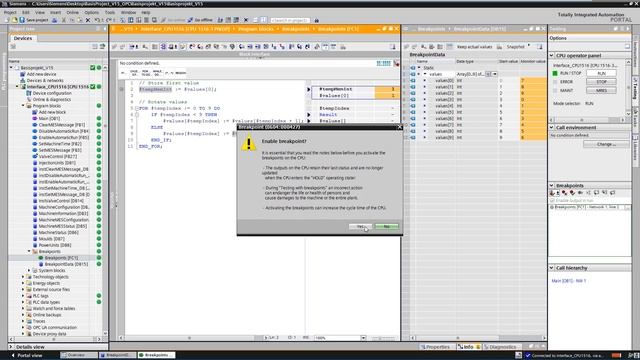Viewport: 640px width, 360px height.
Task: Click the new project toolbar icon
Action: pos(7,20)
